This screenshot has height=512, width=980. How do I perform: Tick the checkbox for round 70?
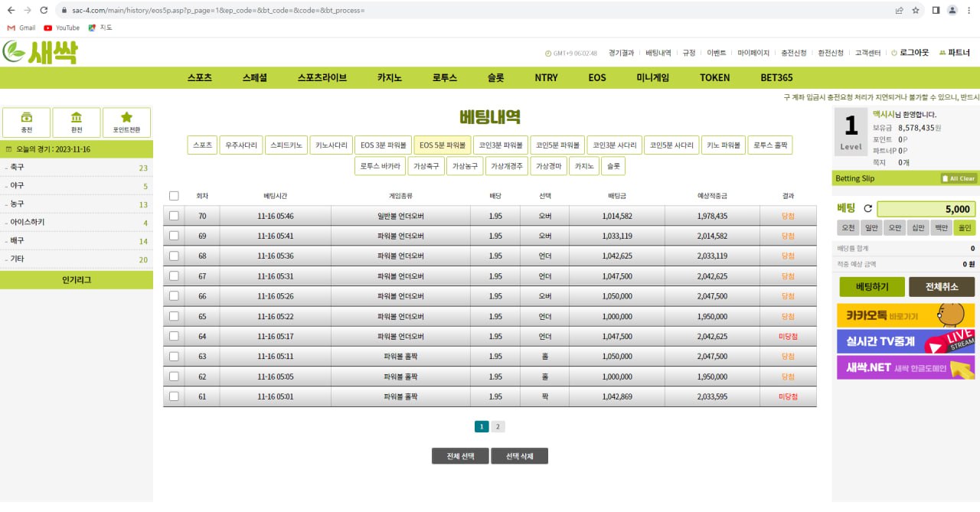(x=174, y=216)
